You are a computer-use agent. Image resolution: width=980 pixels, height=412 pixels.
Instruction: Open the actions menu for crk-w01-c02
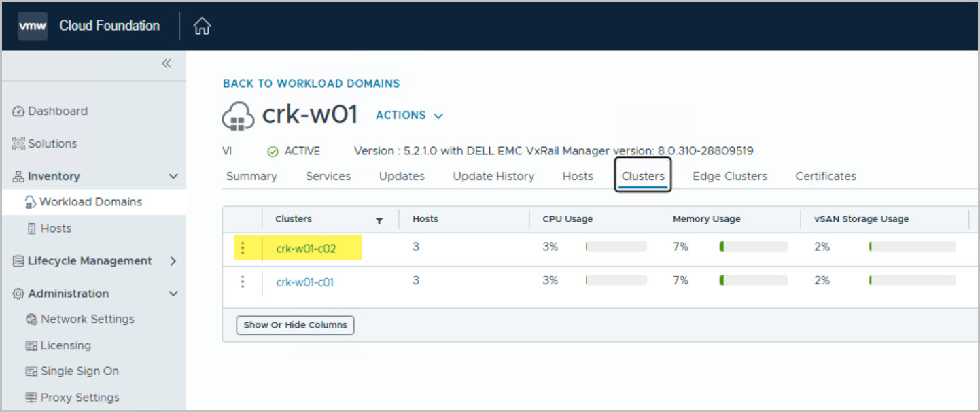pyautogui.click(x=243, y=248)
